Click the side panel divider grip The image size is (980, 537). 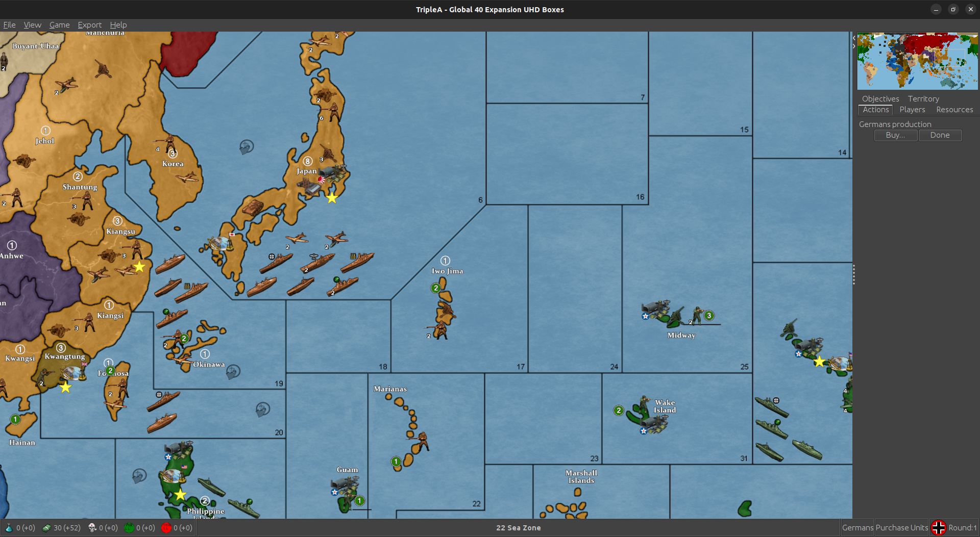[853, 275]
